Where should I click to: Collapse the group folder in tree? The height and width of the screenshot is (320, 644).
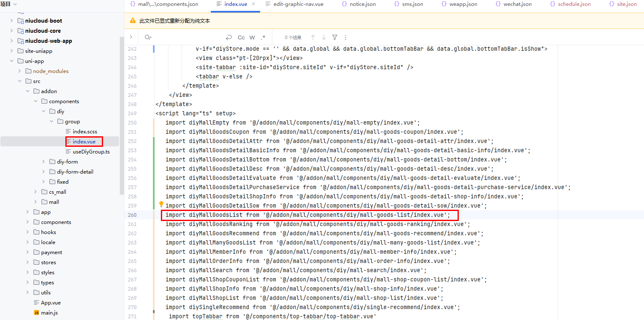click(x=52, y=122)
